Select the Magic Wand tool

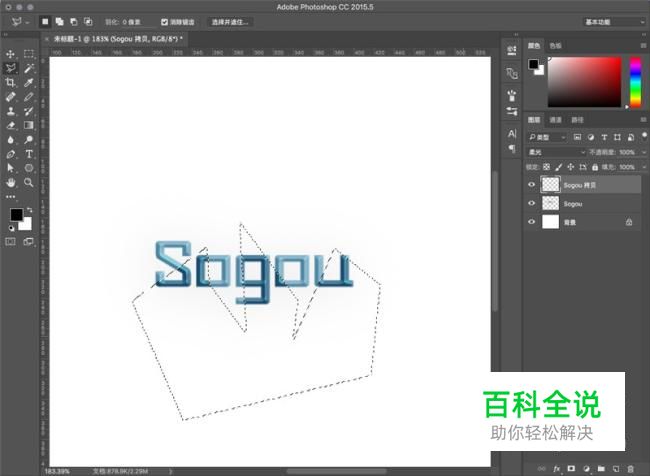pos(29,68)
